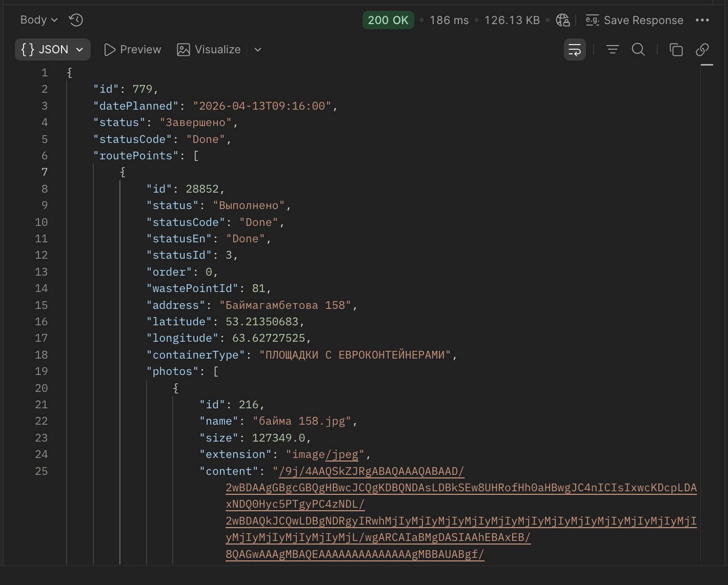Click the 126.13 KB response size
This screenshot has height=585, width=728.
[512, 20]
